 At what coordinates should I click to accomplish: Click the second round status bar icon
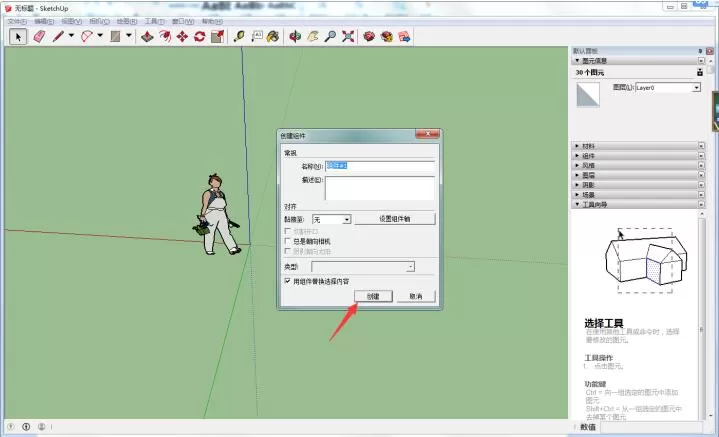[x=26, y=427]
